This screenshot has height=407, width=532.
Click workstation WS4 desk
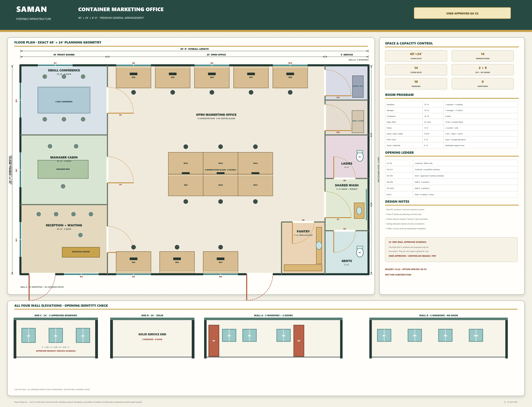[x=133, y=77]
